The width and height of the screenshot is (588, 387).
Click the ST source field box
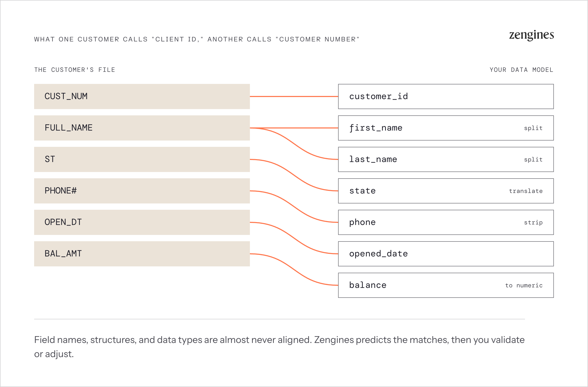pos(142,159)
